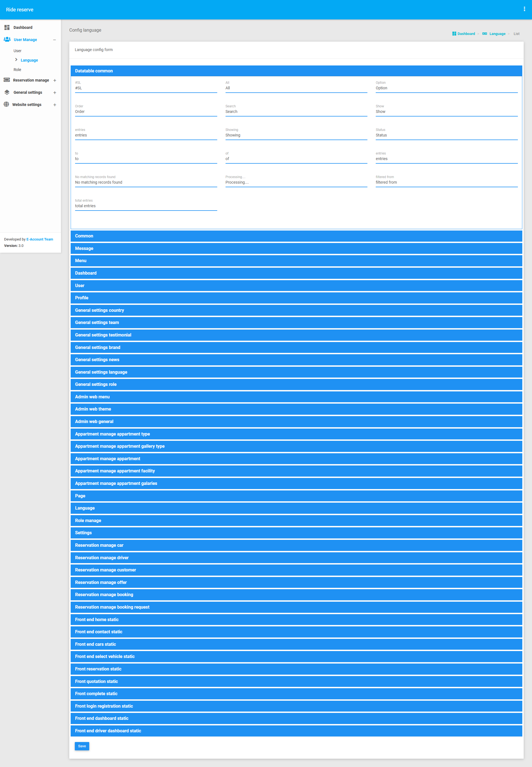Click the No matching records found field

[x=146, y=183]
